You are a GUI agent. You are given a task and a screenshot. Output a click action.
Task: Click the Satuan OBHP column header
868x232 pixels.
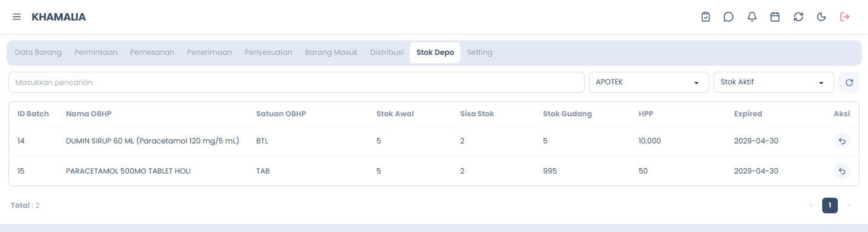coord(281,114)
